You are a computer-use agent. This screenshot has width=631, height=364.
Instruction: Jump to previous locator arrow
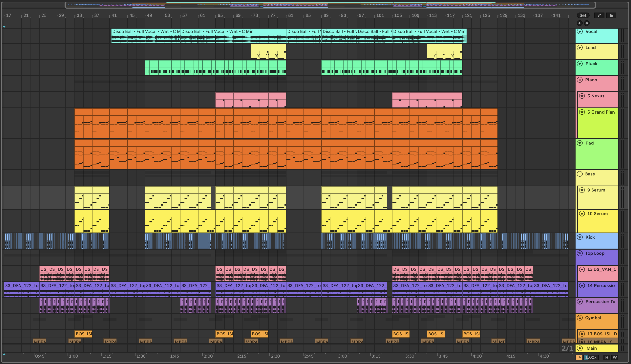580,23
